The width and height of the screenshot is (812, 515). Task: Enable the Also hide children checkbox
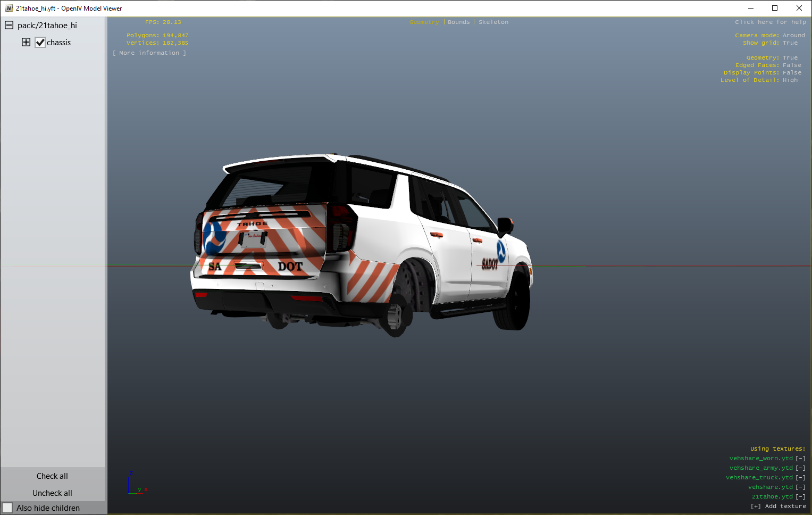tap(7, 508)
